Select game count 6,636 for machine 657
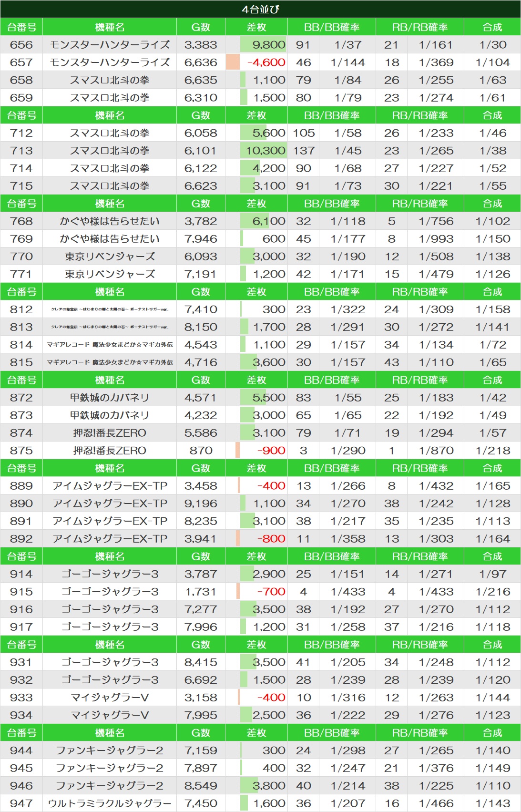Screen dimensions: 521x812 click(x=201, y=62)
